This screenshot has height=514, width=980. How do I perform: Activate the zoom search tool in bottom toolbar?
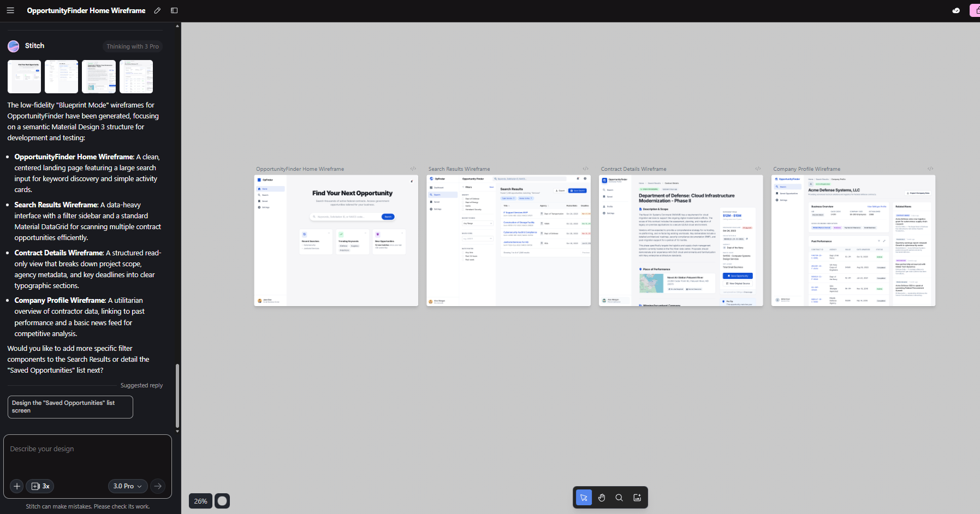[x=619, y=497]
